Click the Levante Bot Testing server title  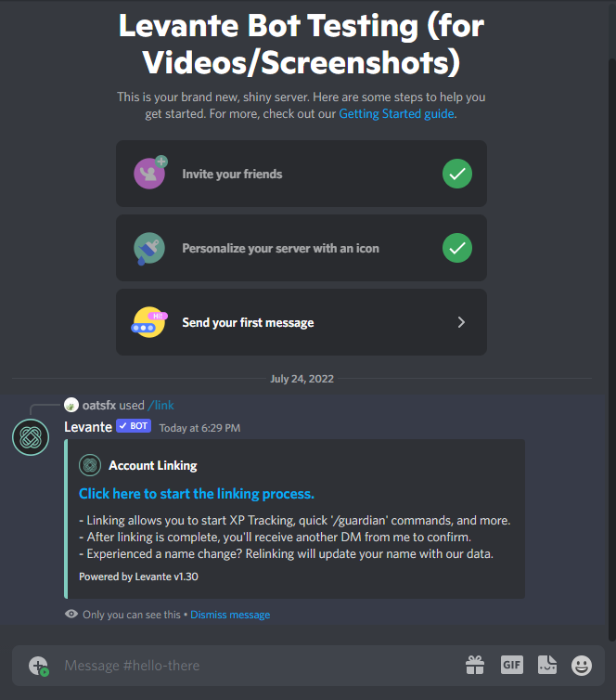click(302, 44)
